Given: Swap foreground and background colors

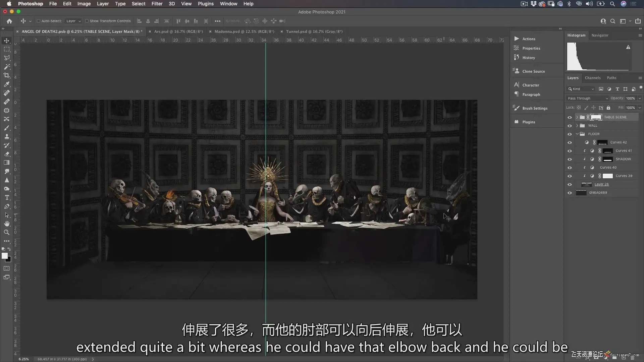Looking at the screenshot, I should pyautogui.click(x=9, y=249).
